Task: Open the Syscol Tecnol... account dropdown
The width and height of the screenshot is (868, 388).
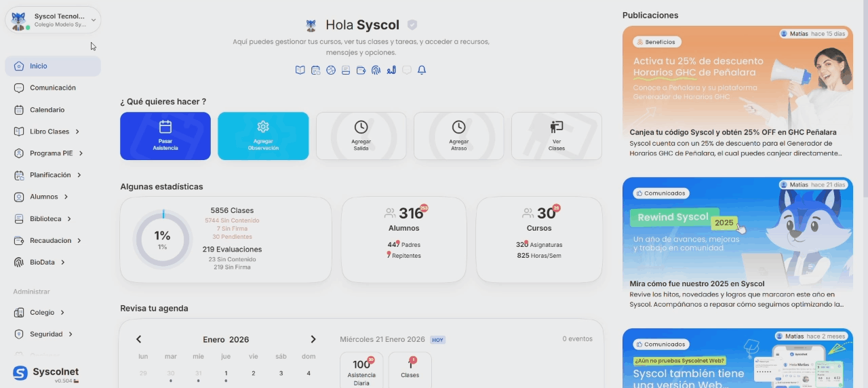Action: pyautogui.click(x=53, y=20)
